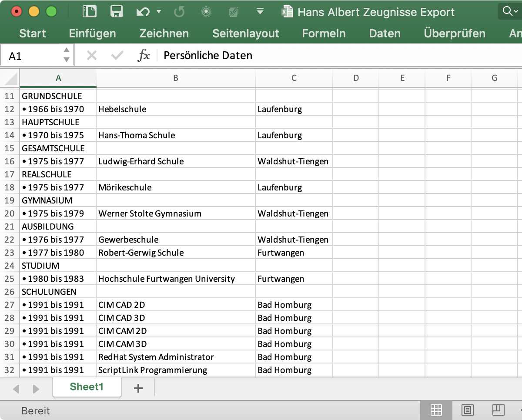522x420 pixels.
Task: Select all cells with the corner triangle
Action: [10, 78]
